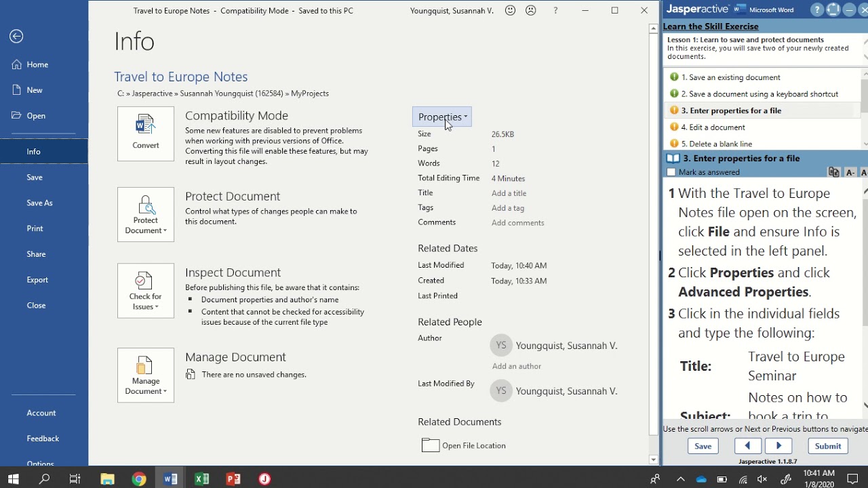Open the Manage Document dropdown
Image resolution: width=868 pixels, height=488 pixels.
pos(146,375)
